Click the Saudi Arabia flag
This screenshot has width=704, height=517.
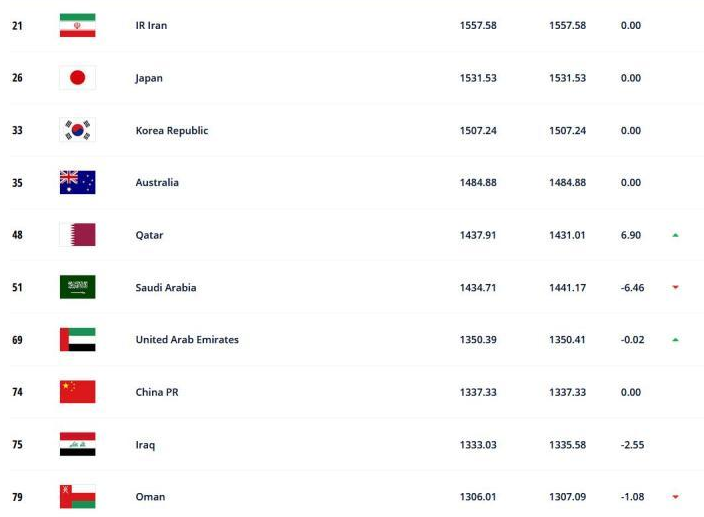tap(77, 287)
